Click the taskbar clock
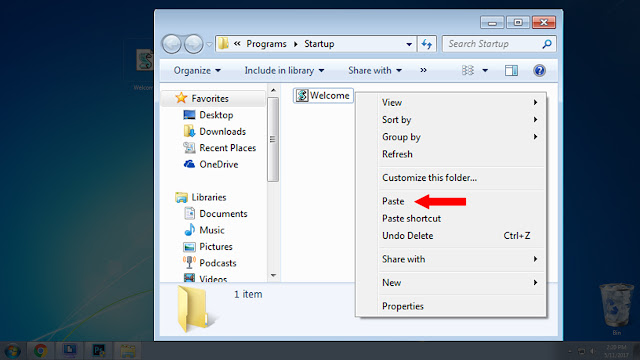 (x=617, y=351)
